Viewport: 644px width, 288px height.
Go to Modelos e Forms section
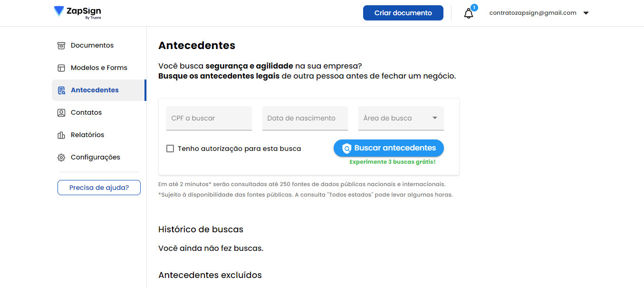pos(99,68)
